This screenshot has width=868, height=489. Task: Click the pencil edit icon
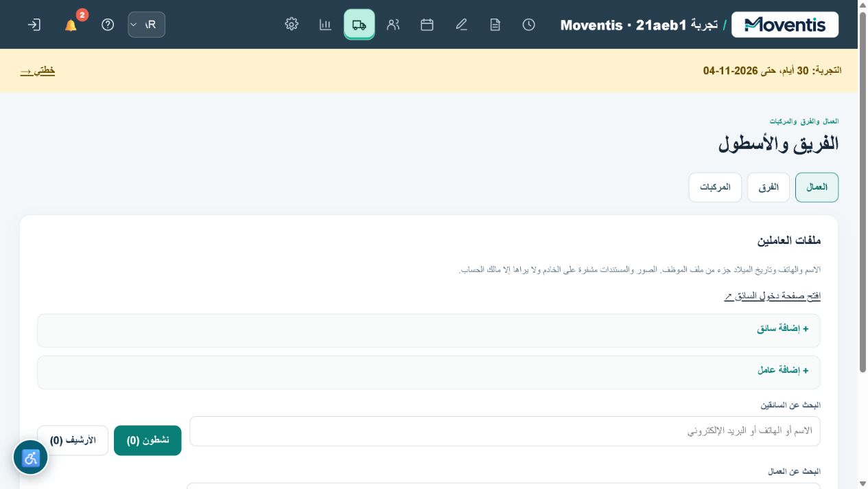461,25
